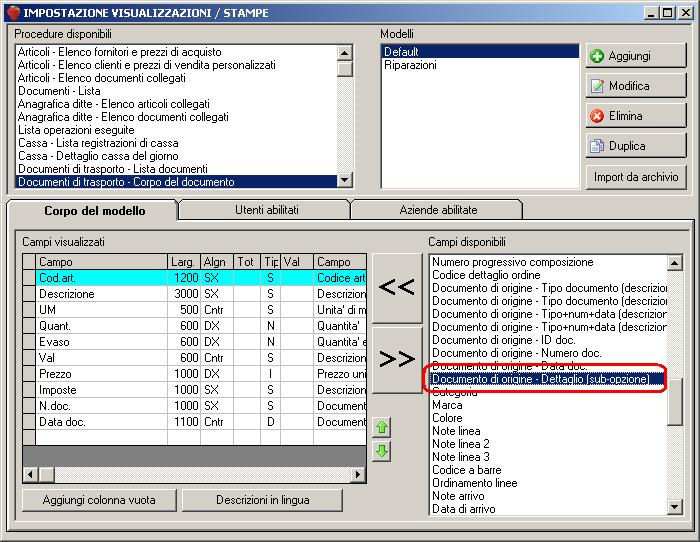Switch to Utenti abilitati tab
This screenshot has height=542, width=700.
pyautogui.click(x=267, y=210)
